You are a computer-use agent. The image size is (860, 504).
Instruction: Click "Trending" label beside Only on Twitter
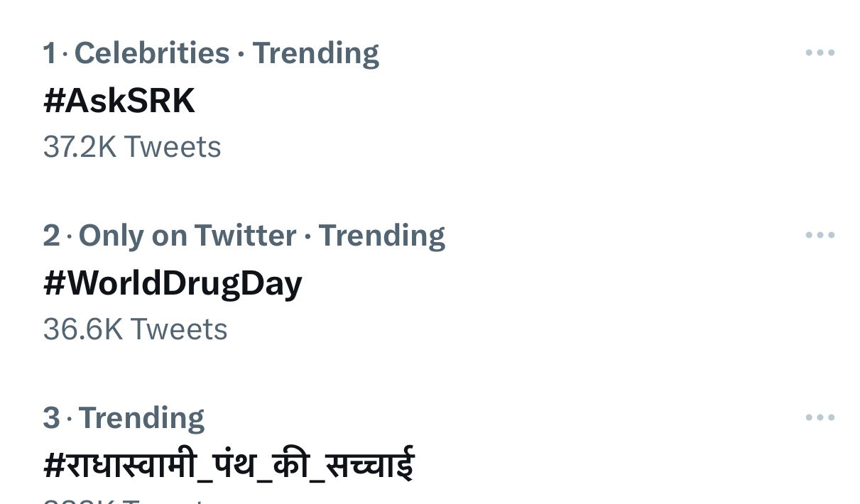click(x=381, y=236)
